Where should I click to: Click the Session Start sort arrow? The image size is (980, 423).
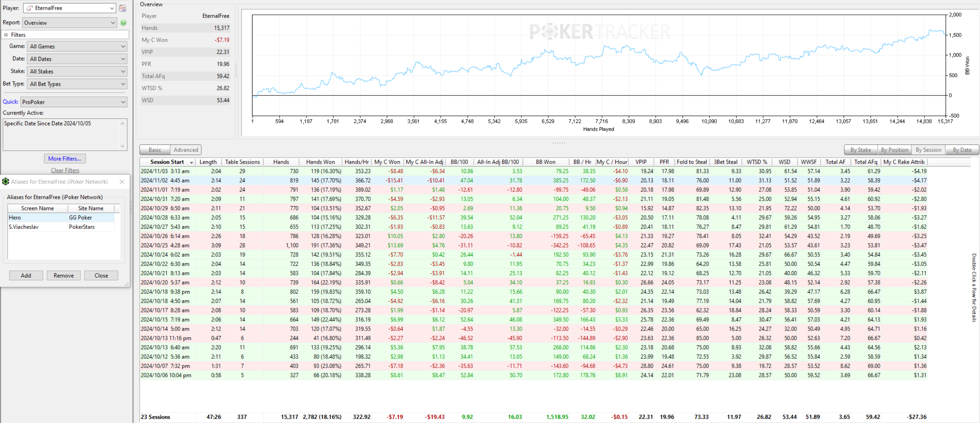pyautogui.click(x=191, y=163)
